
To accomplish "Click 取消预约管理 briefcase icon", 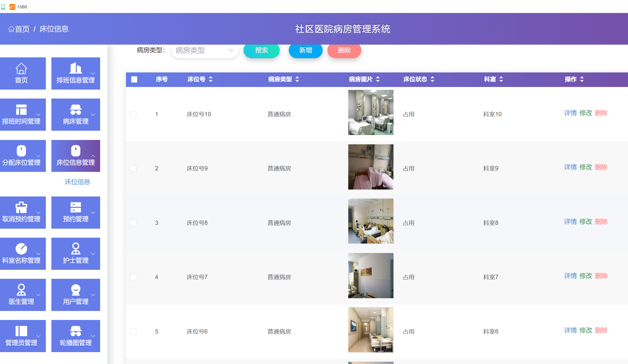I will coord(21,208).
